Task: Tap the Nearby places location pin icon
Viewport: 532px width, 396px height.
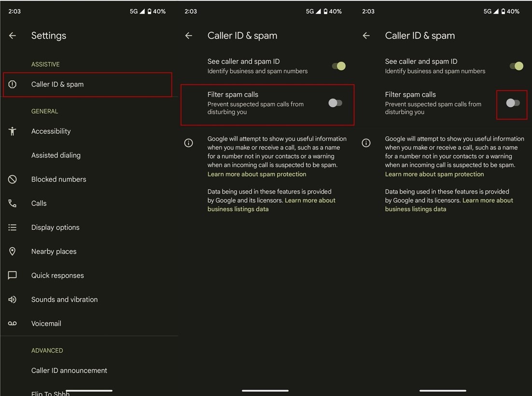Action: coord(13,252)
